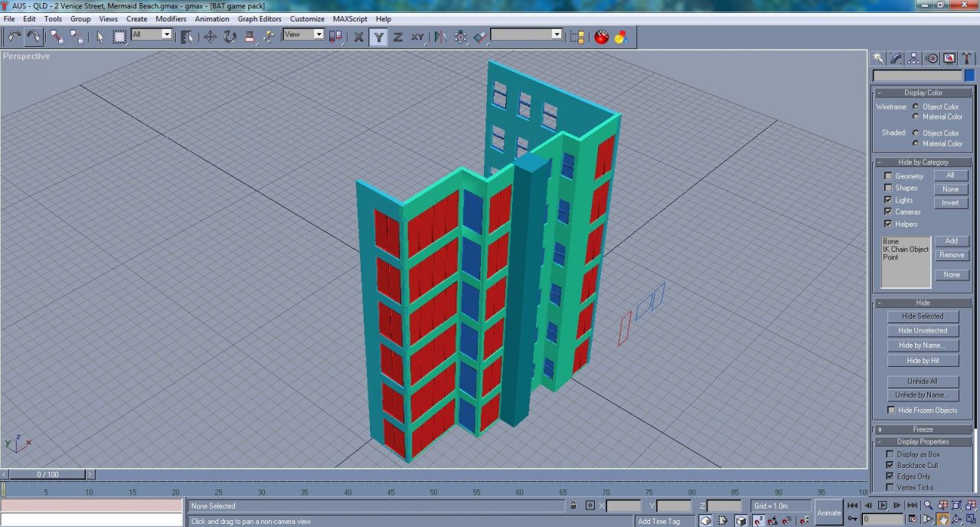Select the Select and Link tool

click(x=57, y=36)
